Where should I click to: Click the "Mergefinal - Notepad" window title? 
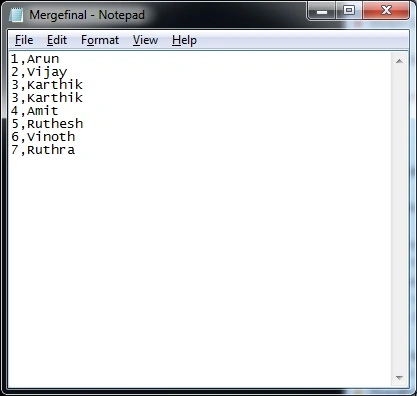(x=87, y=15)
